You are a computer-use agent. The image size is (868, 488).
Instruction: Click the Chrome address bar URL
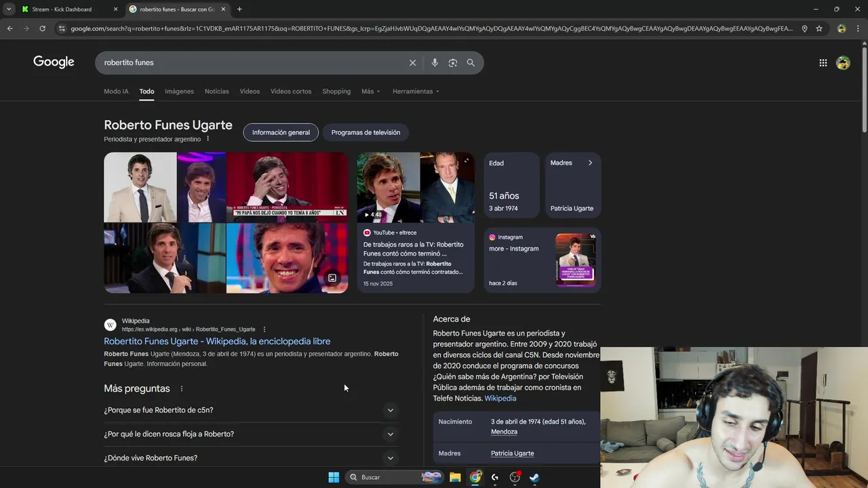431,28
